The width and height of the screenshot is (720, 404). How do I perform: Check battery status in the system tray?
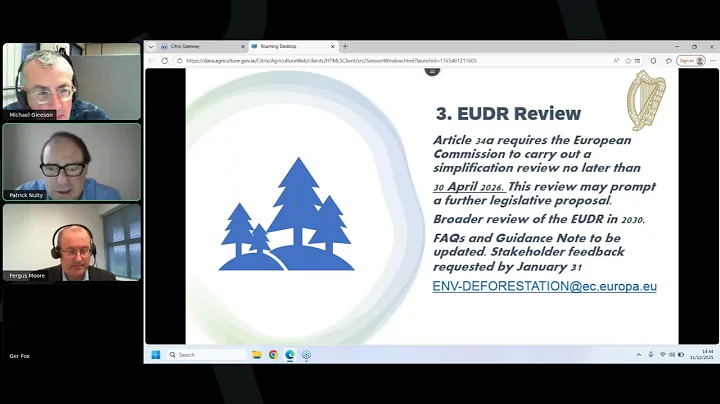coord(681,354)
